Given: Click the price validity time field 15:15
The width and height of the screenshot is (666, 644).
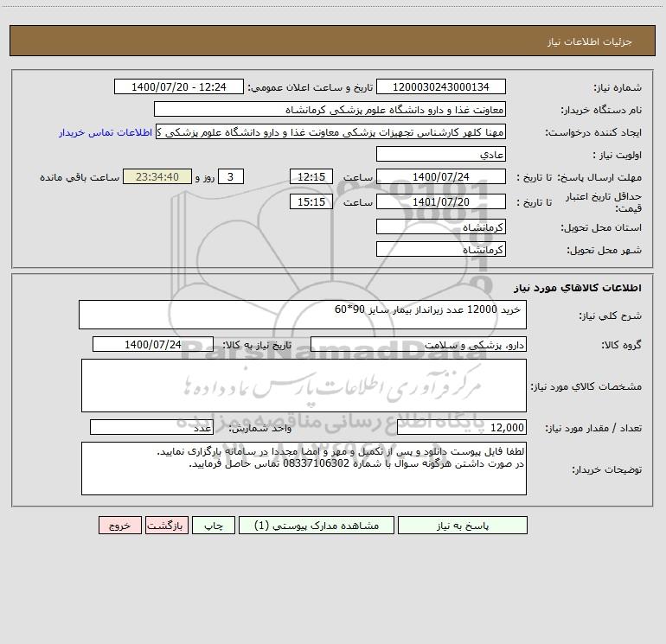Looking at the screenshot, I should coord(311,201).
